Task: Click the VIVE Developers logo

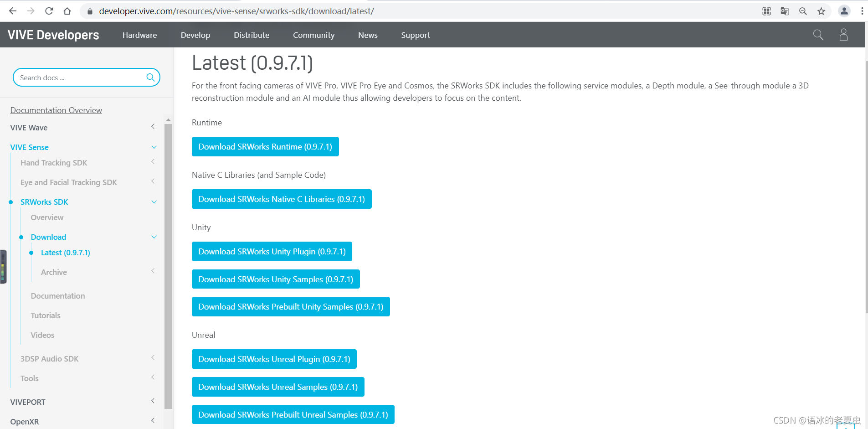Action: [x=53, y=35]
